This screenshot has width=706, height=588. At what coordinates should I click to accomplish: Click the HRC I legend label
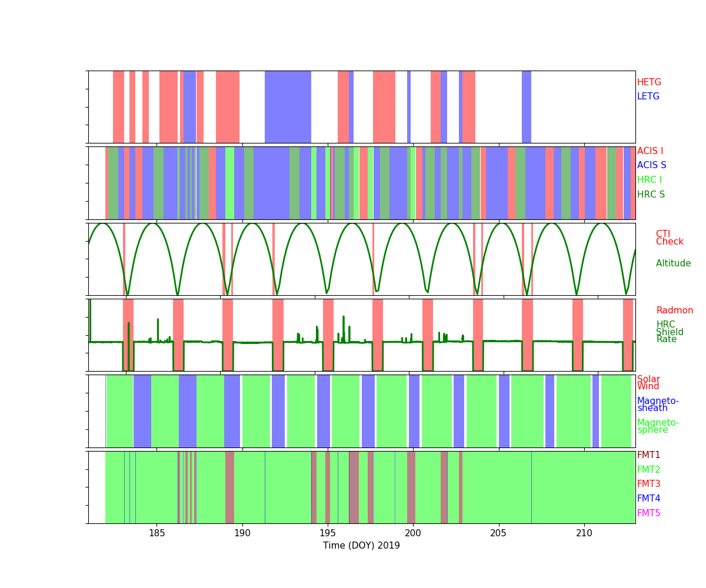coord(649,180)
